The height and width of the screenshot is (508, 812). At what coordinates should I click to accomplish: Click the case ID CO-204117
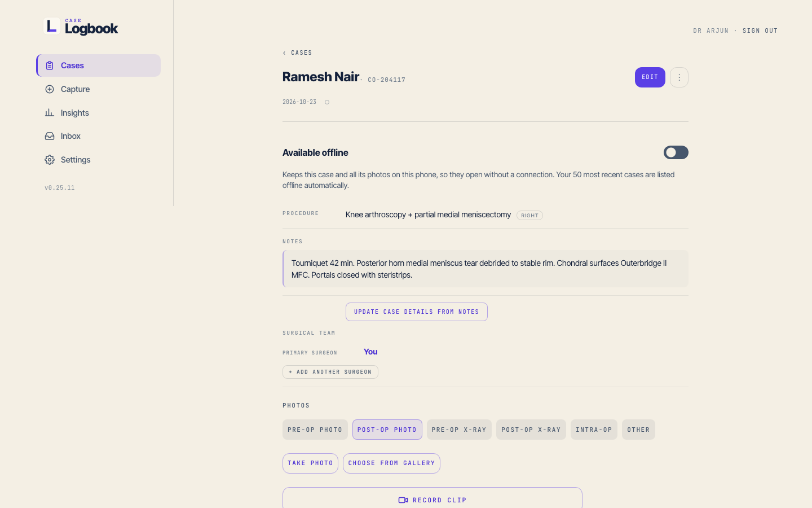tap(387, 80)
